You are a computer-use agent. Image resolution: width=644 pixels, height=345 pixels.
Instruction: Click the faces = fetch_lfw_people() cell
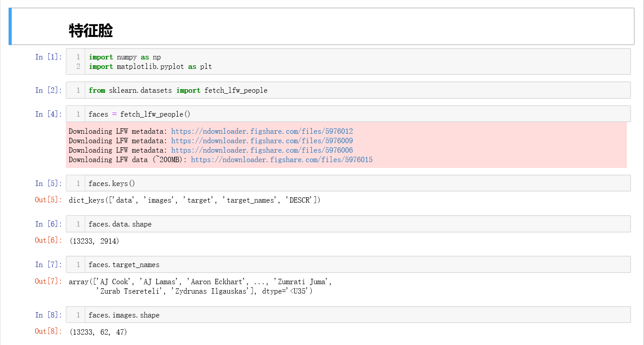[348, 114]
